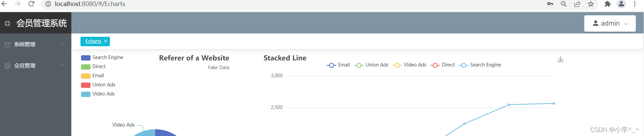The width and height of the screenshot is (644, 136).
Task: Open the browser profile avatar icon
Action: coord(621,4)
